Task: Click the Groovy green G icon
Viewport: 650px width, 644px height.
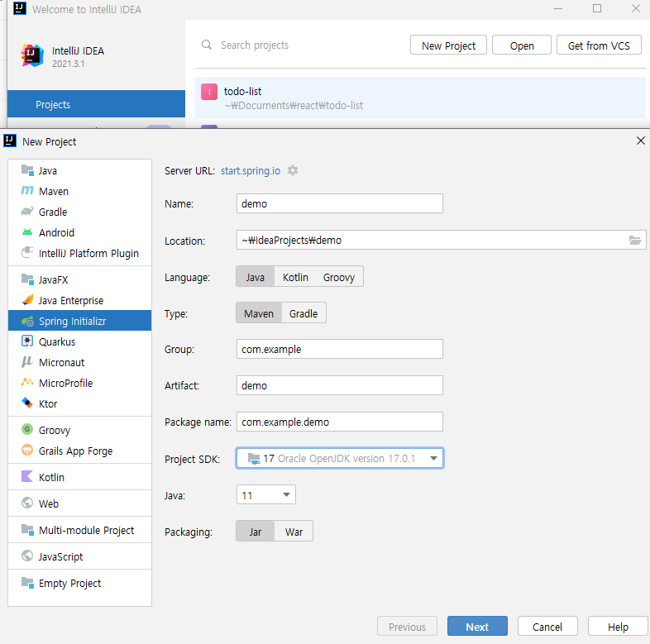Action: point(27,429)
